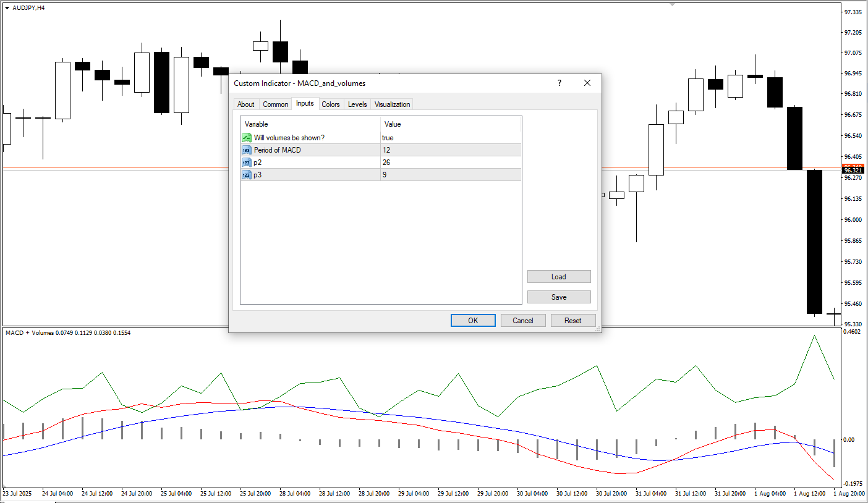The width and height of the screenshot is (868, 503).
Task: Grab the dialog resize grip corner
Action: pyautogui.click(x=598, y=330)
